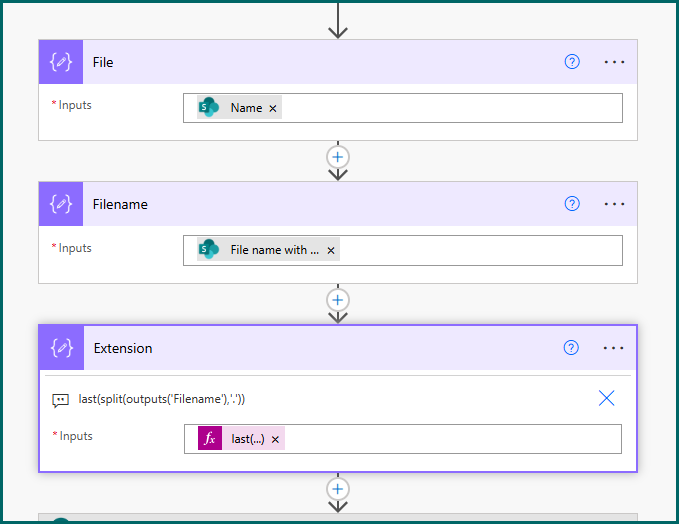Click the File action compose icon
The height and width of the screenshot is (524, 679).
[x=61, y=62]
